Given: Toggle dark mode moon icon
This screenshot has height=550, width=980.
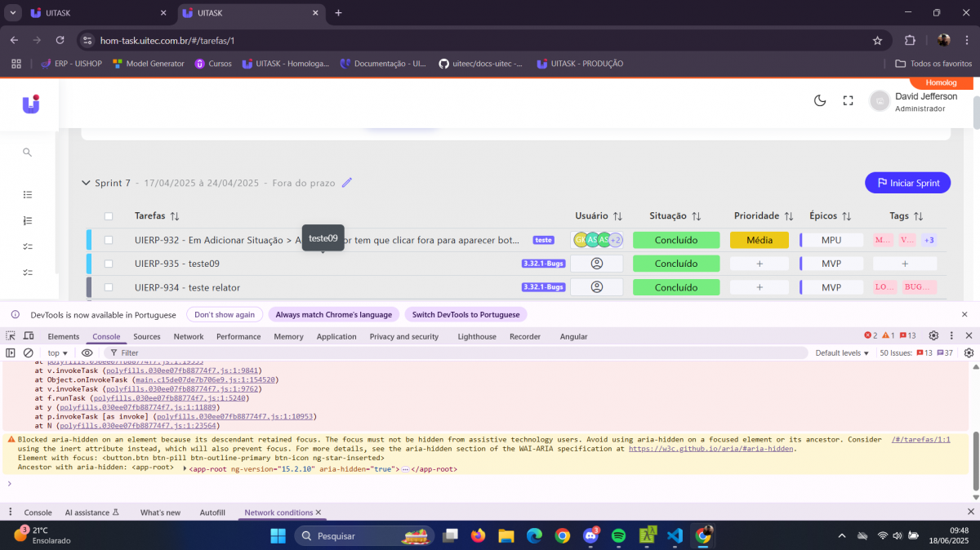Looking at the screenshot, I should [820, 100].
